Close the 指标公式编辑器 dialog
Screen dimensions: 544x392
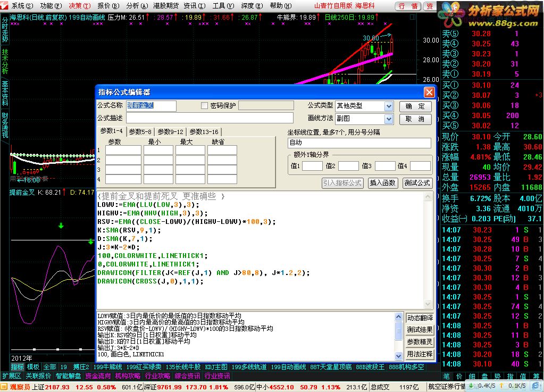pyautogui.click(x=429, y=92)
